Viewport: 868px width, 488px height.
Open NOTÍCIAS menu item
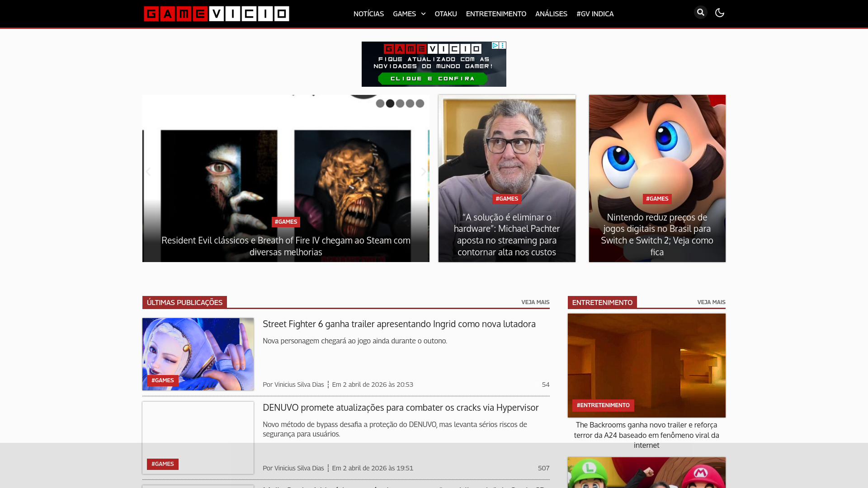368,14
